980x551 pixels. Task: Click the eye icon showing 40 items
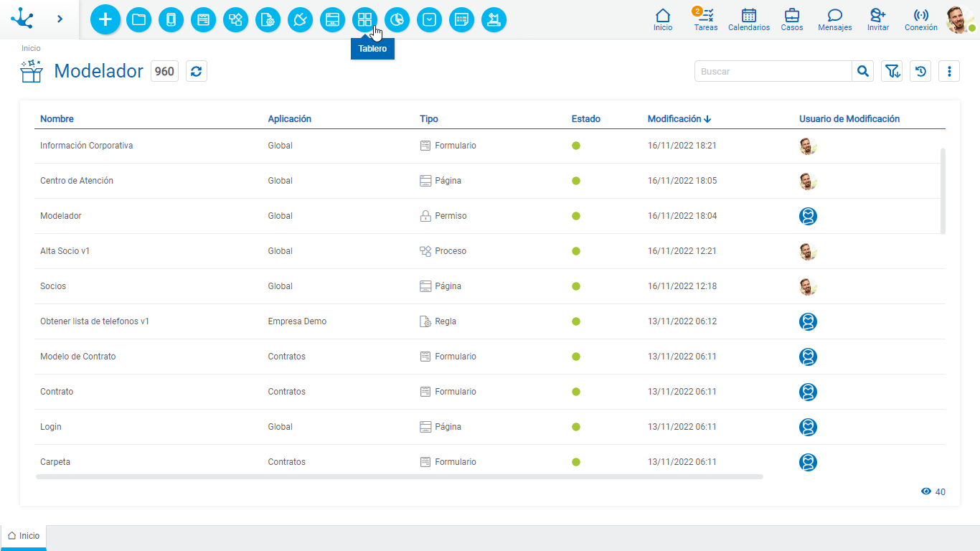click(x=926, y=491)
